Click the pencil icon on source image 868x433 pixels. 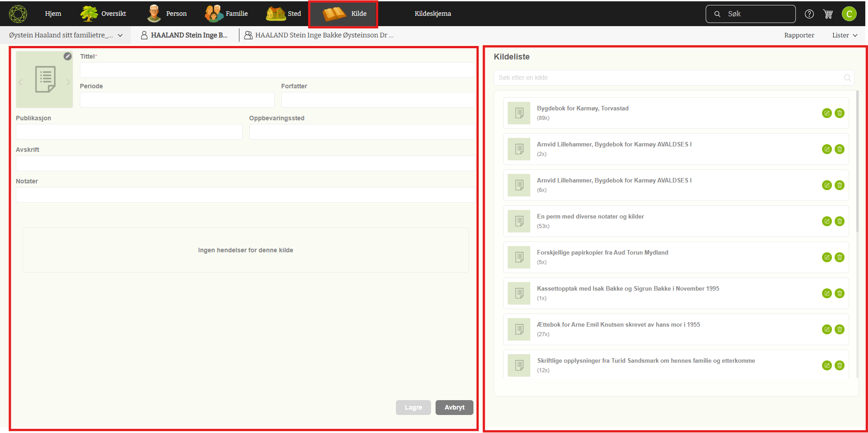pyautogui.click(x=68, y=56)
